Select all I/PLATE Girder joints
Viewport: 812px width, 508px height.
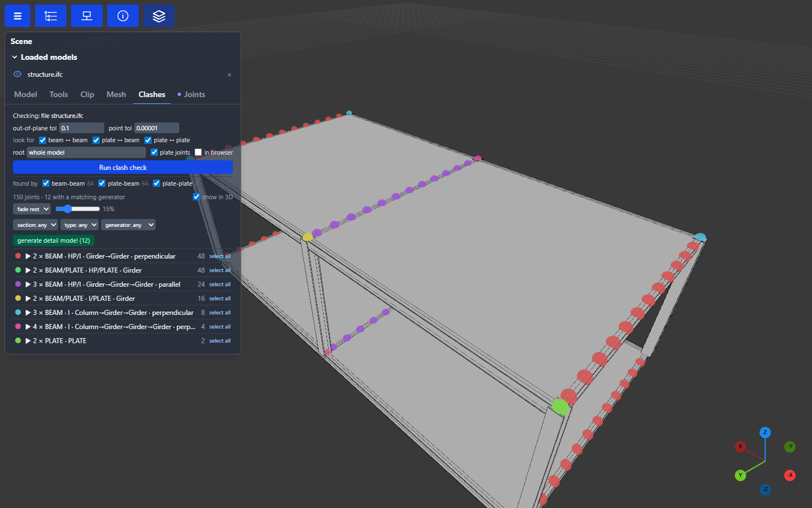(220, 299)
